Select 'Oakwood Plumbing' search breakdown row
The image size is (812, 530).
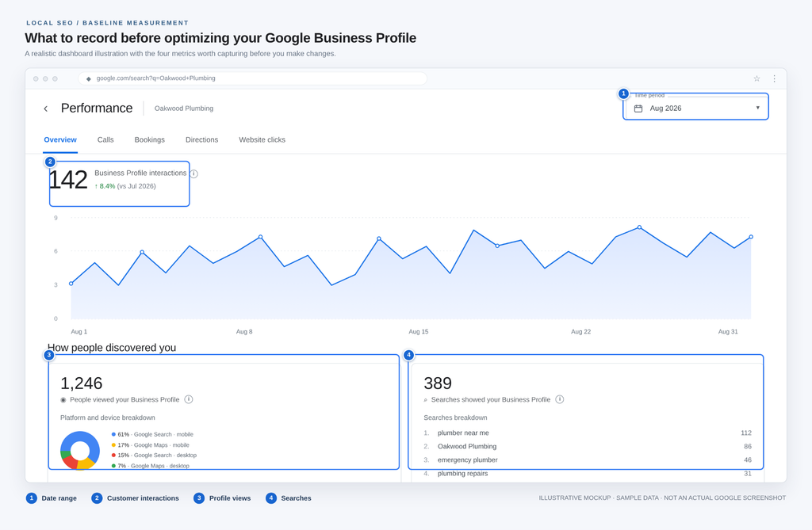point(588,446)
